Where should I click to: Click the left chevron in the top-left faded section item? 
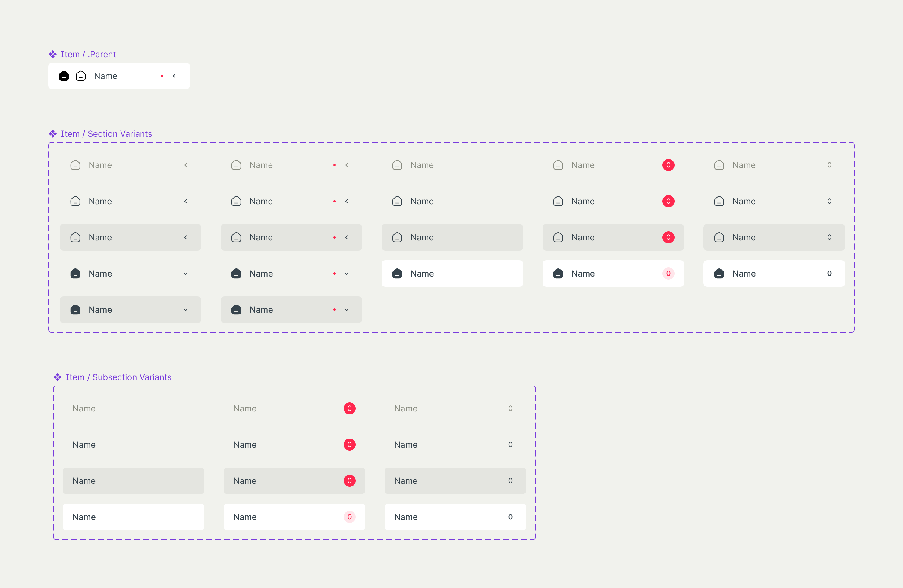[x=186, y=165]
